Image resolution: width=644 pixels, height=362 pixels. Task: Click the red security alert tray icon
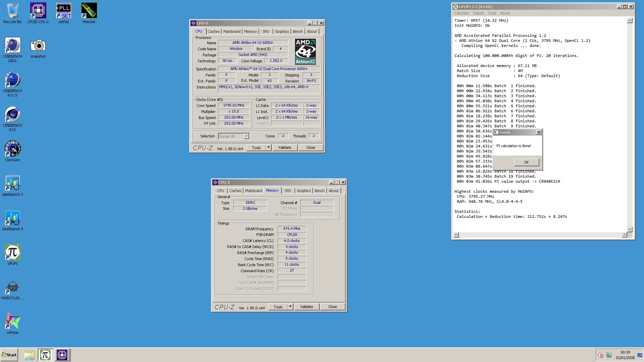(x=600, y=355)
